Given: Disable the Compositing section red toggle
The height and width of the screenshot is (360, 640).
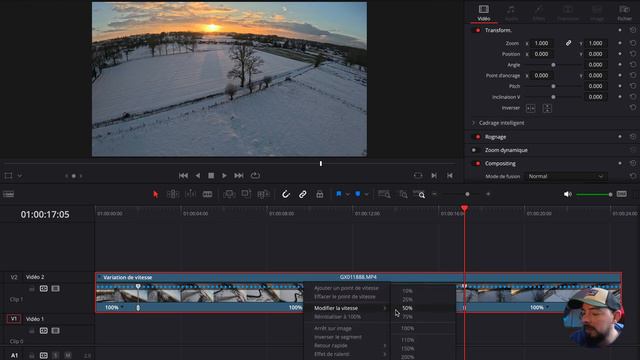Looking at the screenshot, I should 477,163.
